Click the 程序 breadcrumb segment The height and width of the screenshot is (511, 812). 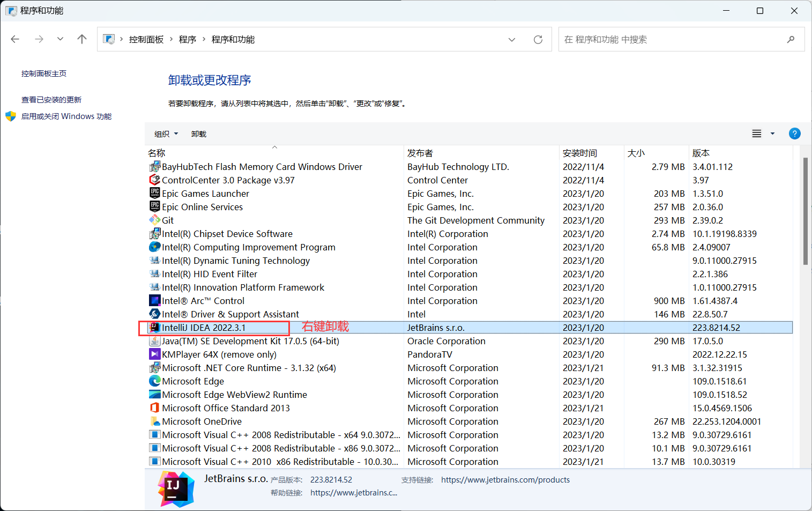tap(188, 40)
